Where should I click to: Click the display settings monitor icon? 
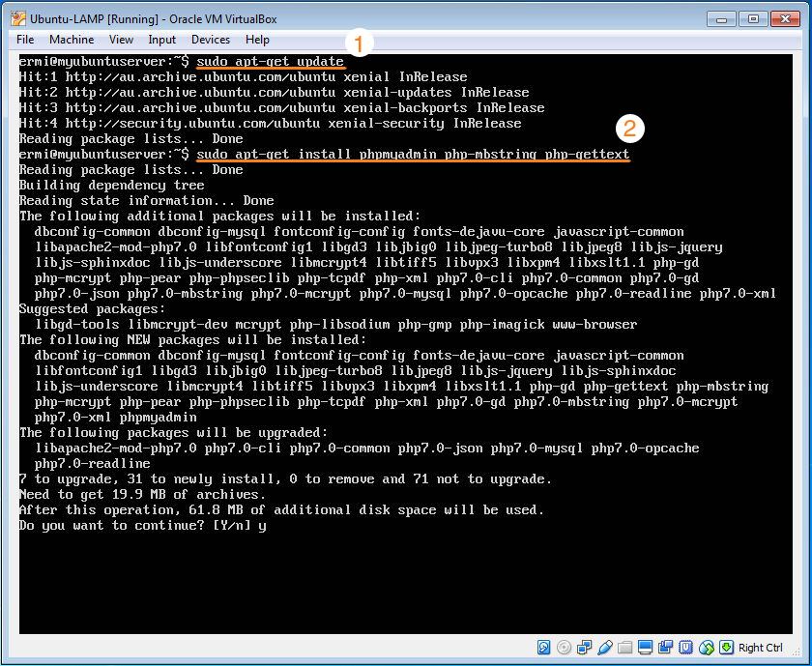tap(646, 648)
